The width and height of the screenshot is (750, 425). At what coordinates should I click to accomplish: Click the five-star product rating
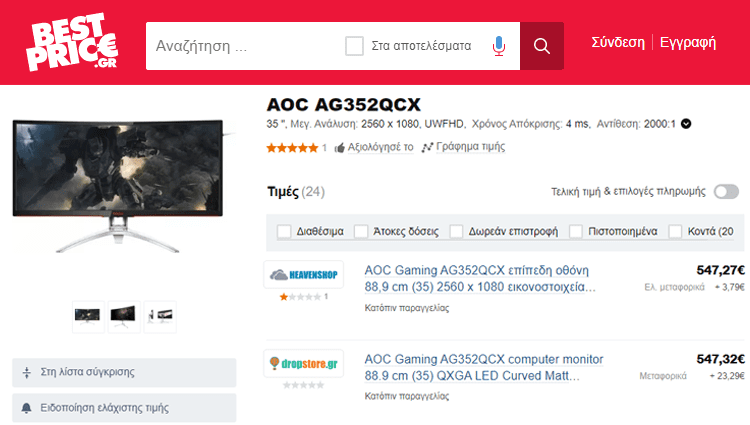pyautogui.click(x=292, y=148)
